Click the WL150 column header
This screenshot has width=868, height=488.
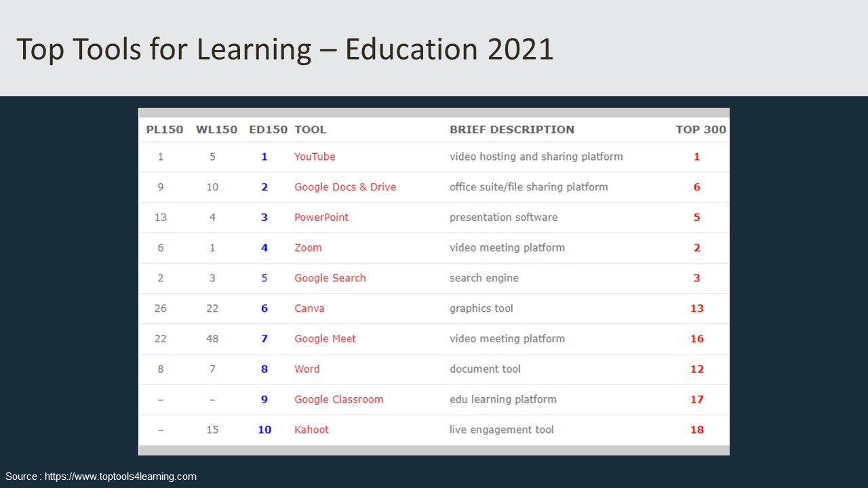point(217,129)
